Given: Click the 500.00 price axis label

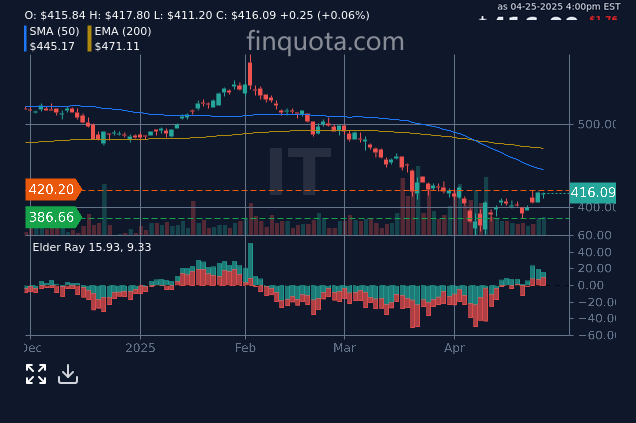Looking at the screenshot, I should 596,124.
